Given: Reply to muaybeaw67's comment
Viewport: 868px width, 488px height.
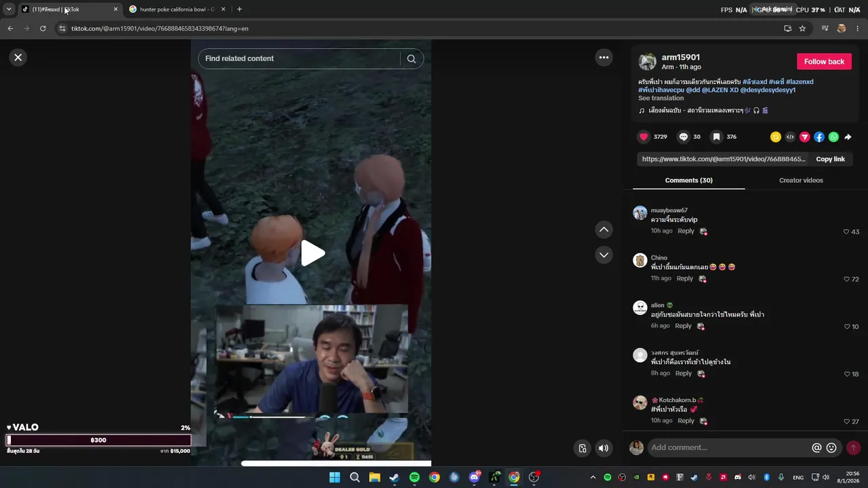Looking at the screenshot, I should point(686,231).
